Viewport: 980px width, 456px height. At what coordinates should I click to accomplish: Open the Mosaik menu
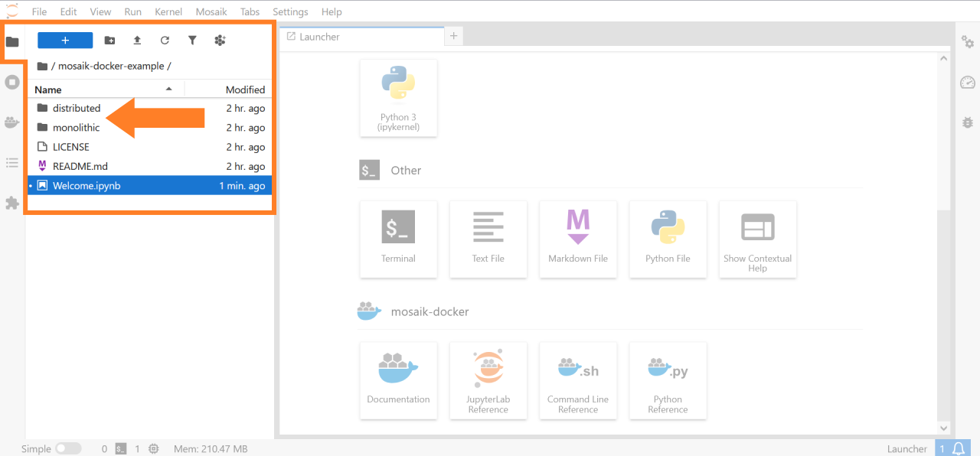point(211,12)
